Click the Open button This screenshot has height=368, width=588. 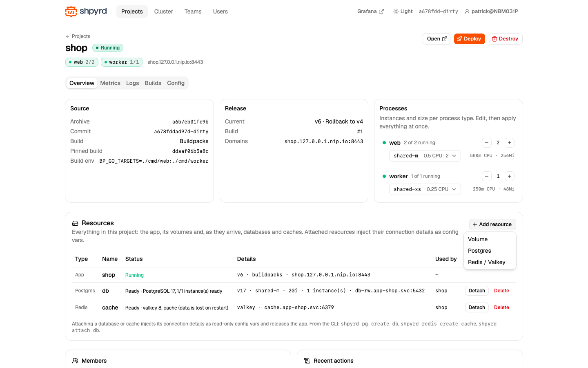click(437, 39)
